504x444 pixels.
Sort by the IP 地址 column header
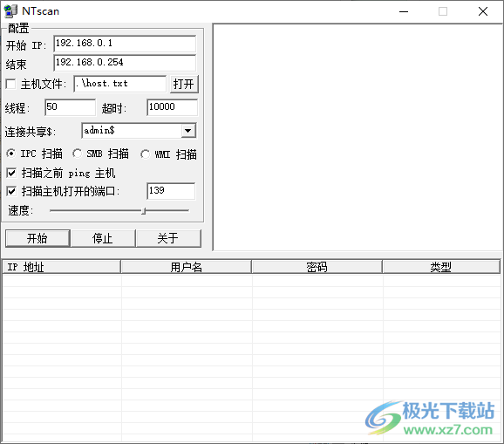pos(61,267)
